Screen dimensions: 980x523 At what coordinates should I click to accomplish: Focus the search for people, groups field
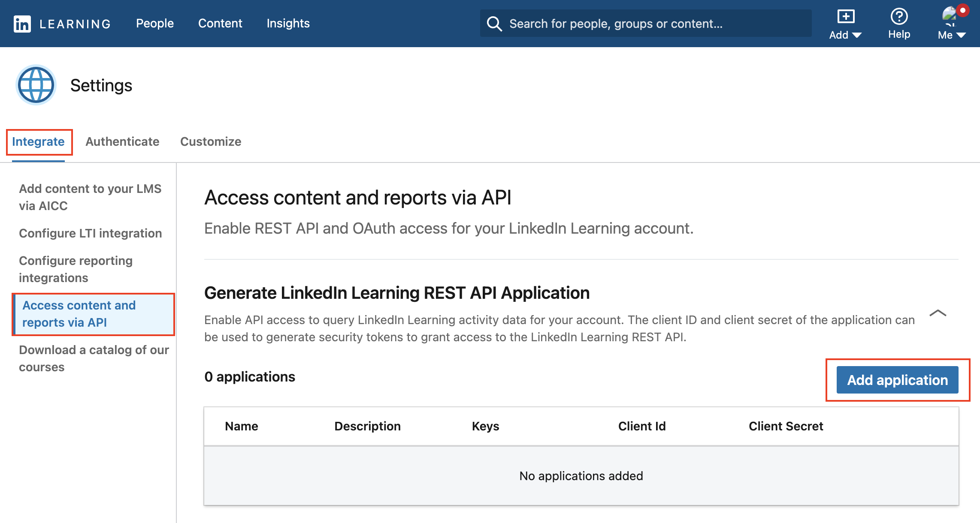[x=646, y=23]
